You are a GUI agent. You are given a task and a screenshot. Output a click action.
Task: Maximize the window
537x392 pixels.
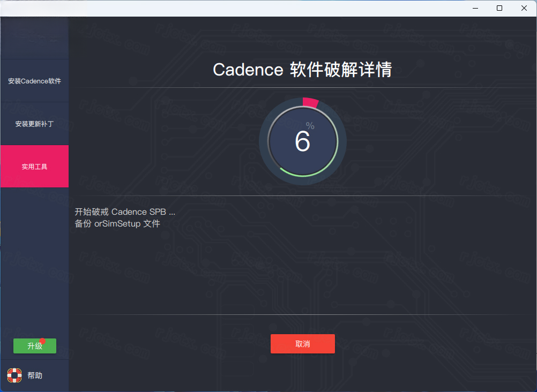499,8
